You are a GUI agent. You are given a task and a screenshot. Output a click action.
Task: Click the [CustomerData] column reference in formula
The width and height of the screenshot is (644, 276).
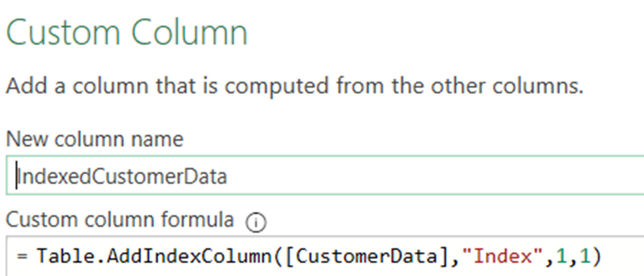(x=366, y=257)
